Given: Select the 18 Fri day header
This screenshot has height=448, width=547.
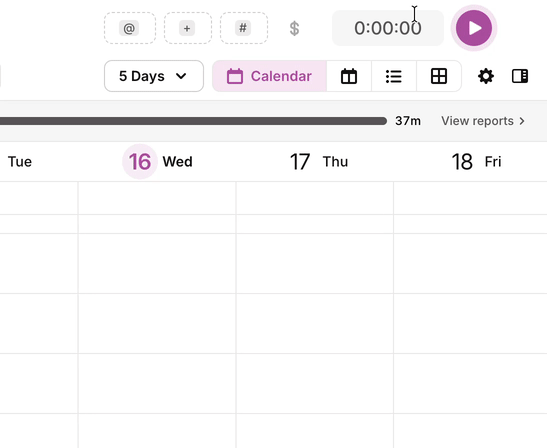Looking at the screenshot, I should tap(476, 162).
